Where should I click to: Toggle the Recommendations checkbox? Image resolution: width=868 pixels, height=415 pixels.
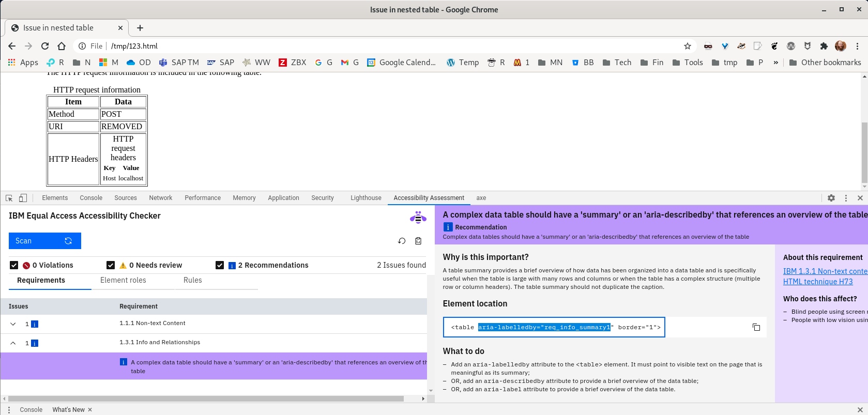[x=220, y=265]
